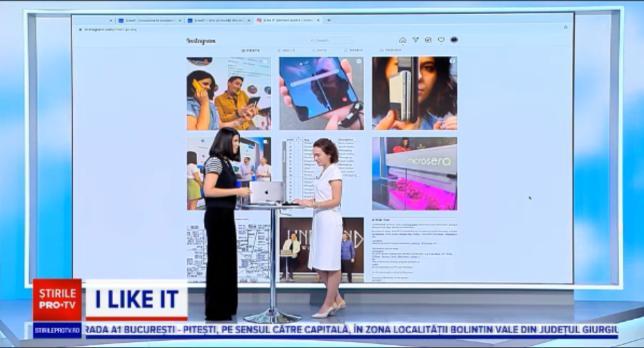Open the profile avatar menu
This screenshot has width=644, height=348.
(x=454, y=40)
